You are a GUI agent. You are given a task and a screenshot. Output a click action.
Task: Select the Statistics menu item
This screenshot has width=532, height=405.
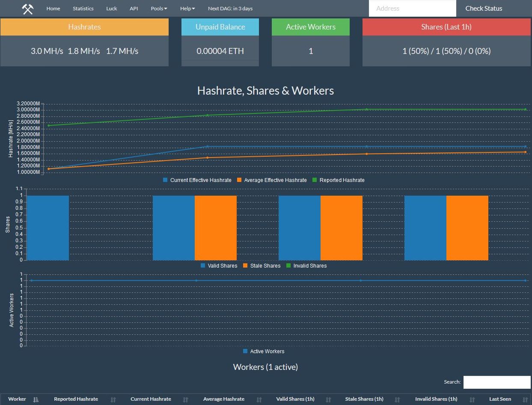[x=83, y=8]
